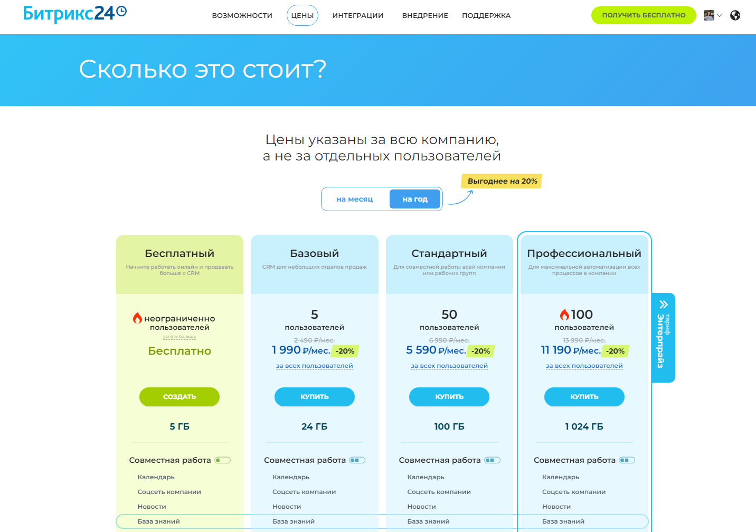This screenshot has width=756, height=532.
Task: Click Новости in the Стандартный plan
Action: point(421,507)
